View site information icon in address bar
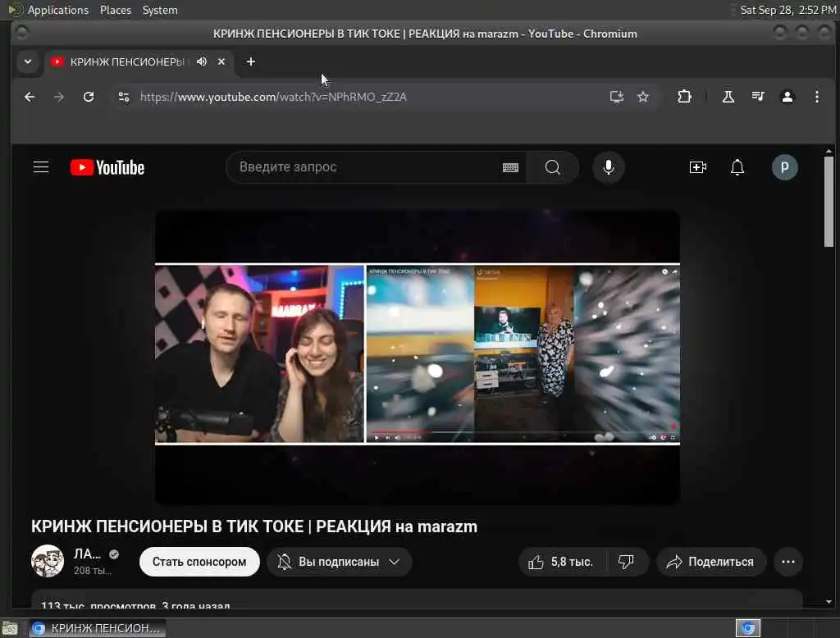840x638 pixels. (x=124, y=97)
